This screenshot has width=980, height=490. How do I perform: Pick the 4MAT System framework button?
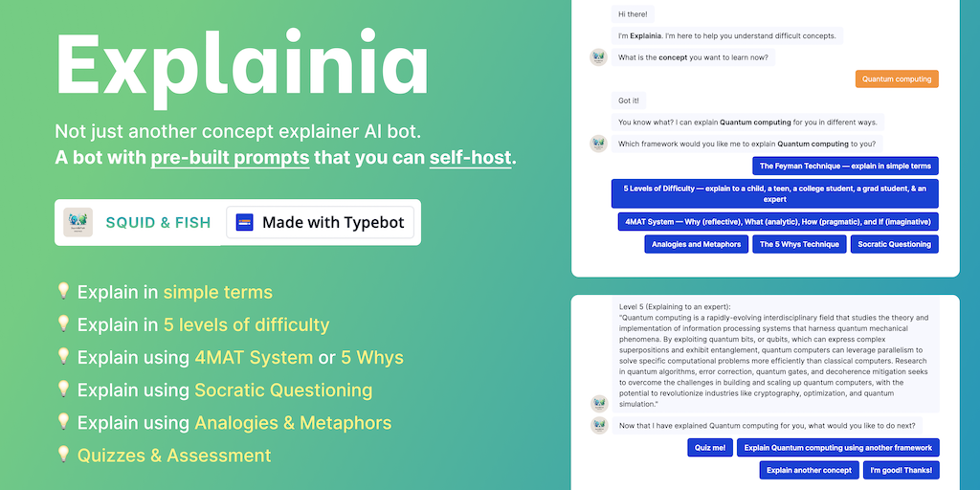coord(778,221)
